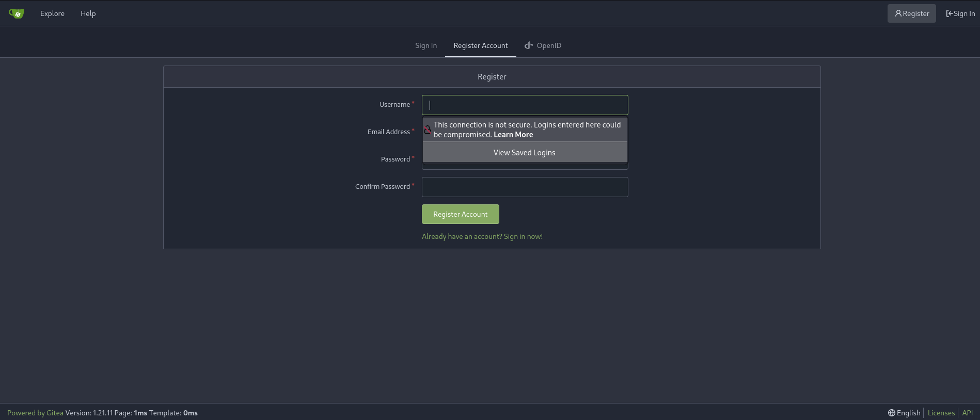Open the Powered by Gitea link
The width and height of the screenshot is (980, 420).
35,413
